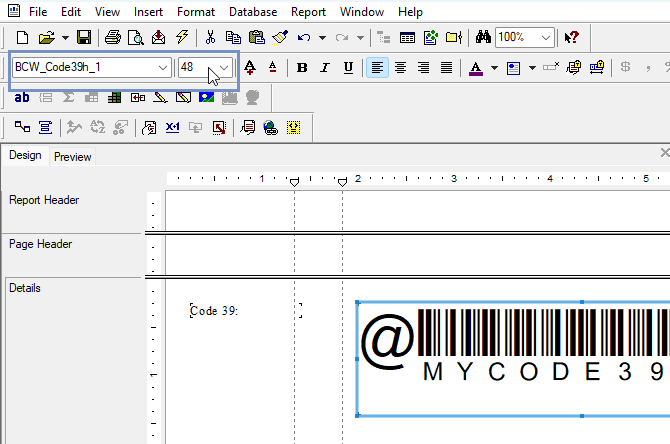The width and height of the screenshot is (670, 444).
Task: Switch to the Preview tab
Action: point(73,157)
